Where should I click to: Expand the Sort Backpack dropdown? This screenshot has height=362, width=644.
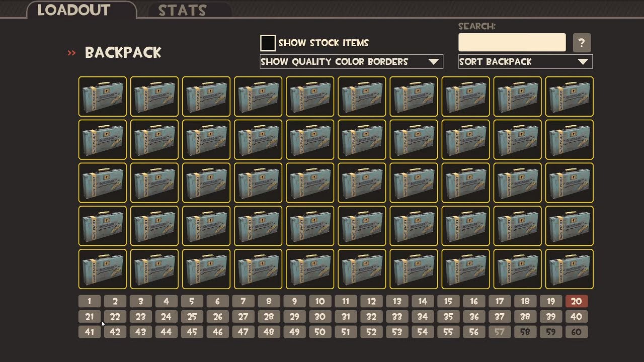coord(525,62)
